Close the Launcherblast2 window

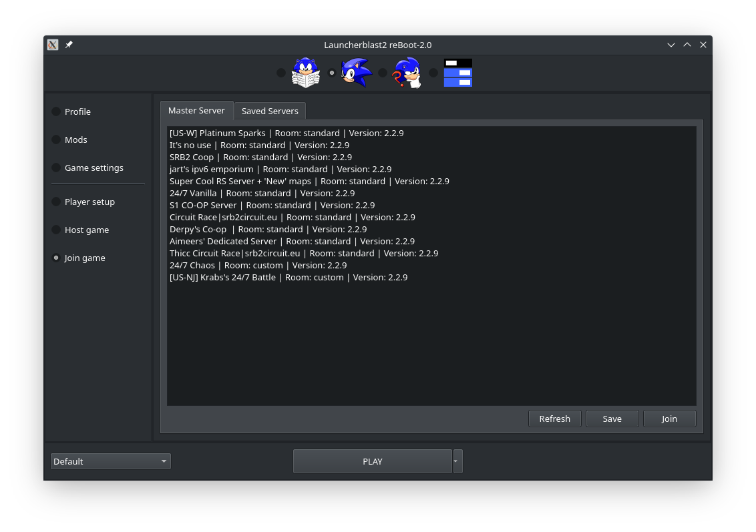(x=703, y=45)
